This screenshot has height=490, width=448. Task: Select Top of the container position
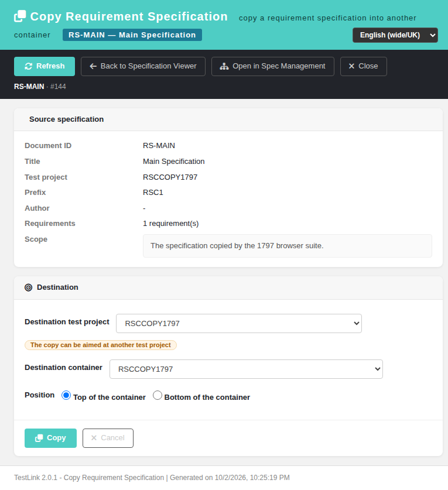pos(66,395)
